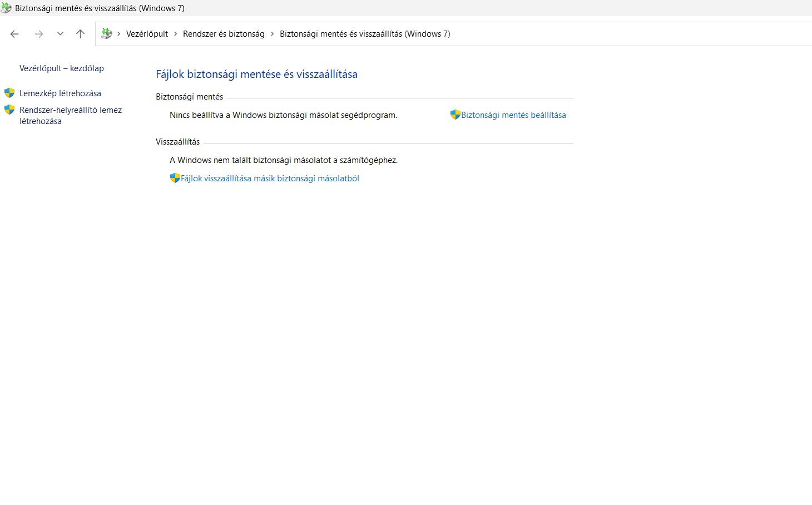The height and width of the screenshot is (505, 812).
Task: Expand the chevron after Vezérlőpult breadcrumb
Action: (176, 34)
